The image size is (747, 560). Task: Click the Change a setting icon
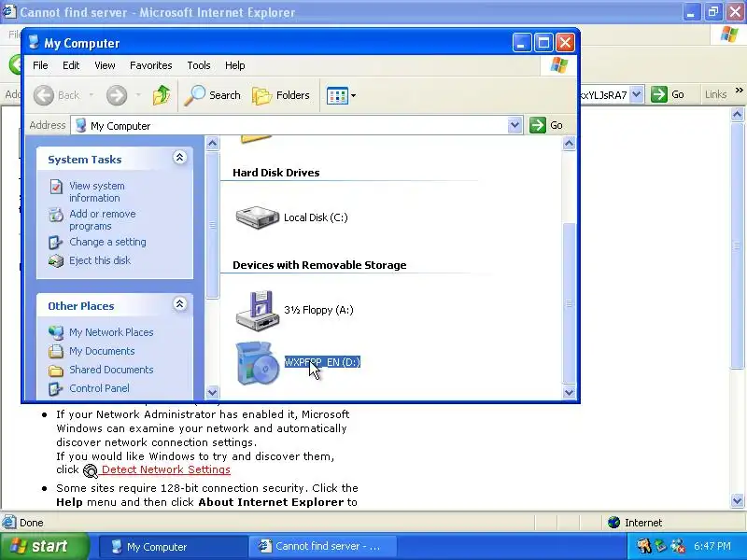56,243
